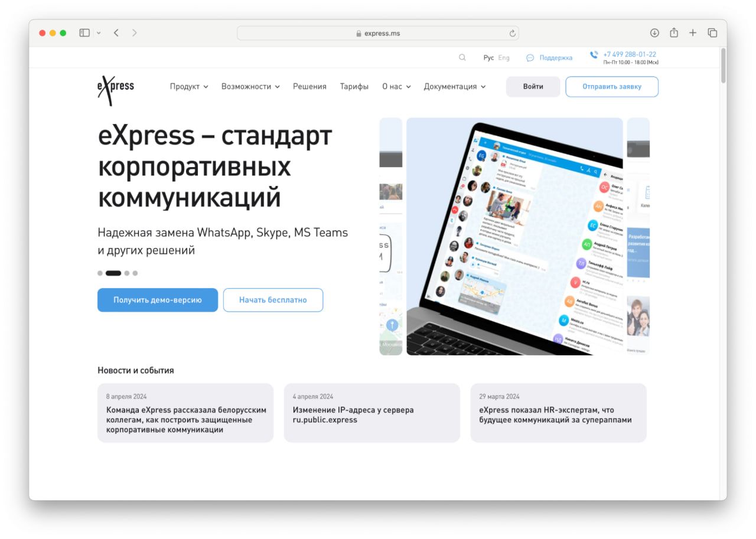The height and width of the screenshot is (539, 756).
Task: Open the site search magnifier icon
Action: [462, 58]
